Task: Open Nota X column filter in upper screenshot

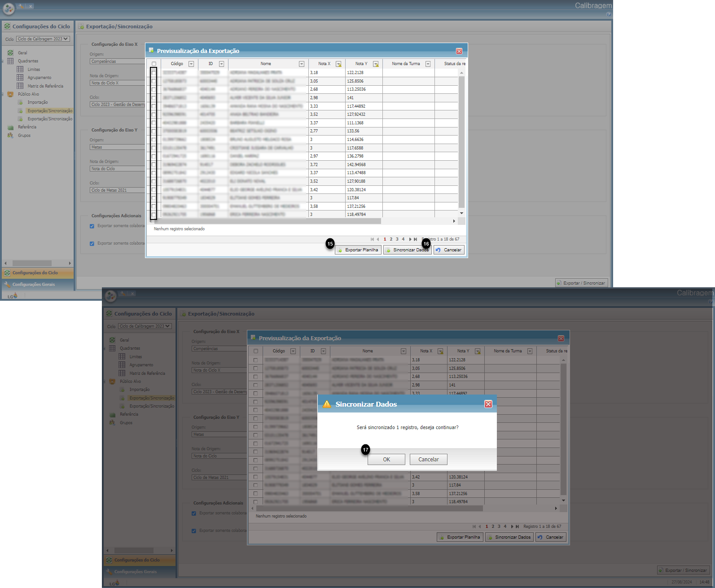Action: (x=338, y=64)
